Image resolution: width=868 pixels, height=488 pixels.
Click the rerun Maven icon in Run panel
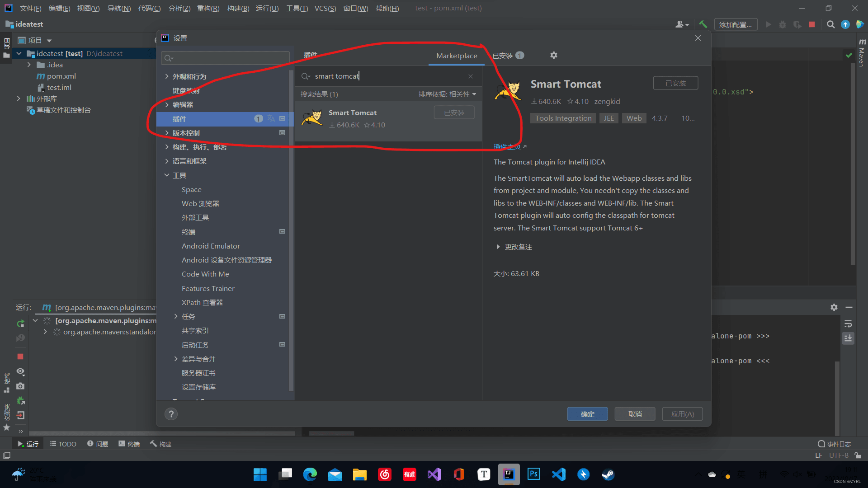[20, 324]
